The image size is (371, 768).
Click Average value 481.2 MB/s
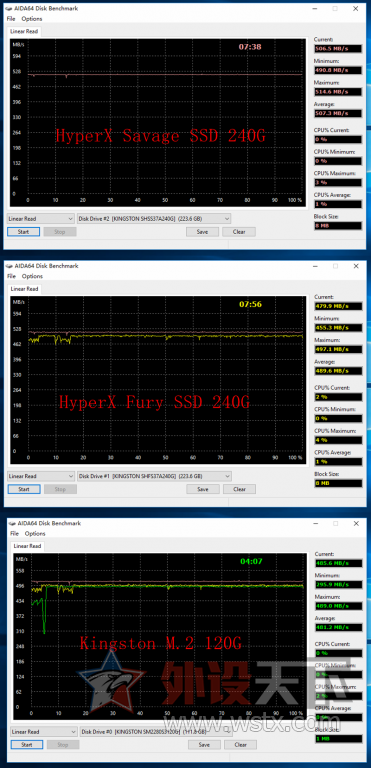click(x=339, y=627)
